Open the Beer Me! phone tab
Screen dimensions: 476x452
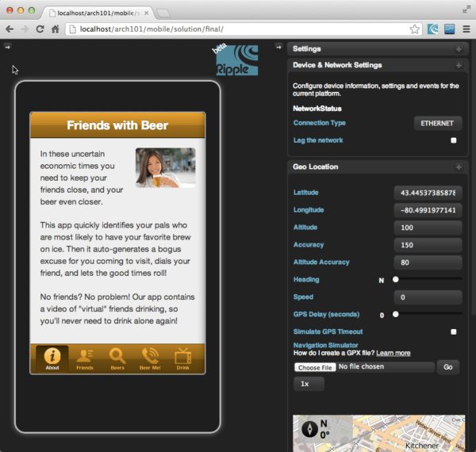coord(150,358)
